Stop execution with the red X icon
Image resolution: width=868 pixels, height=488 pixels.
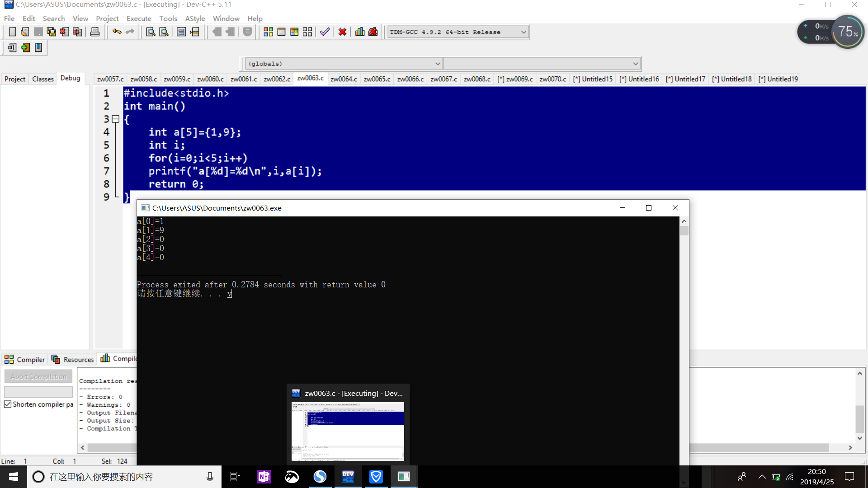point(342,32)
